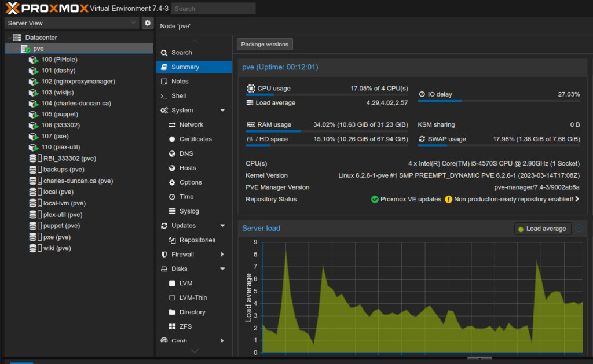This screenshot has height=364, width=593.
Task: Select the local-lvm (pve) storage
Action: tap(64, 203)
